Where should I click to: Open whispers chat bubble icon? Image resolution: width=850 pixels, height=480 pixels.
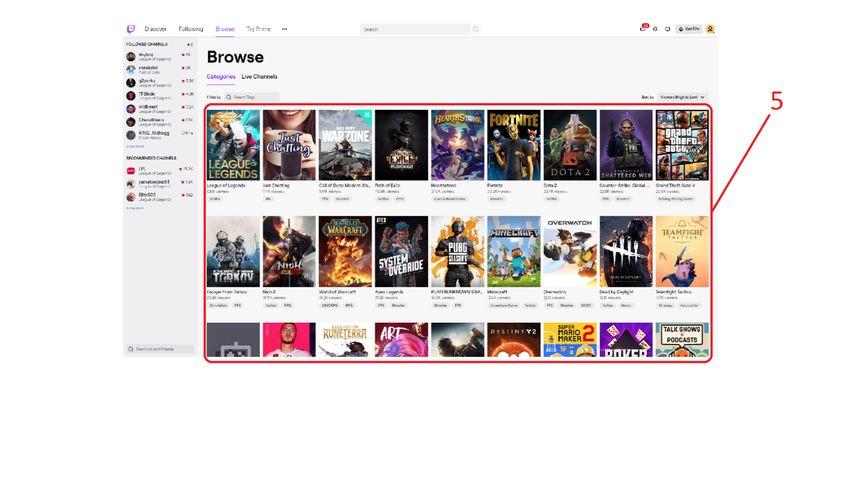click(x=668, y=29)
